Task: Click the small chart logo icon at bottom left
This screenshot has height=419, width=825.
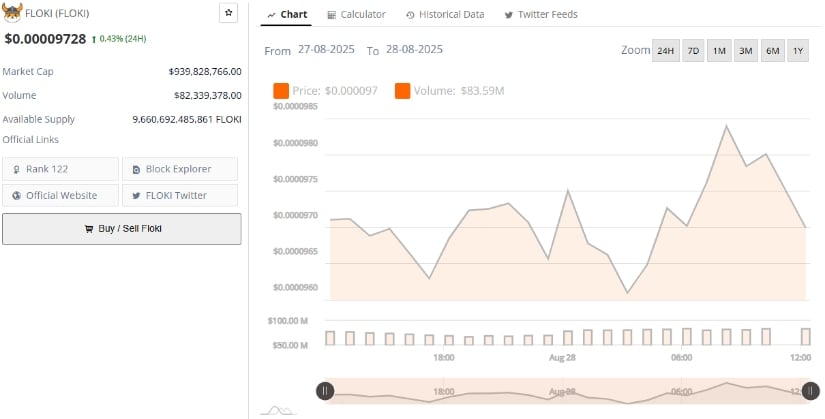Action: [x=278, y=410]
